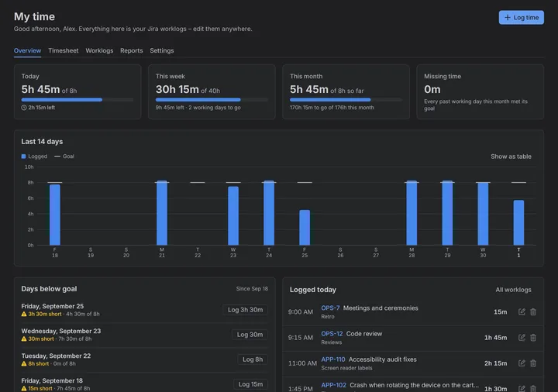Open the Settings tab
Screen dimensions: 558x392
point(161,50)
